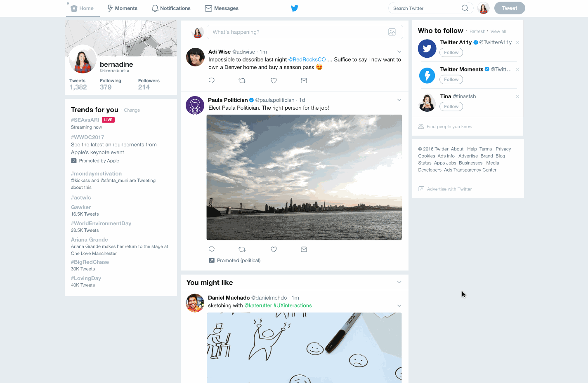This screenshot has width=588, height=383.
Task: Click the Advertise with Twitter icon
Action: point(421,189)
